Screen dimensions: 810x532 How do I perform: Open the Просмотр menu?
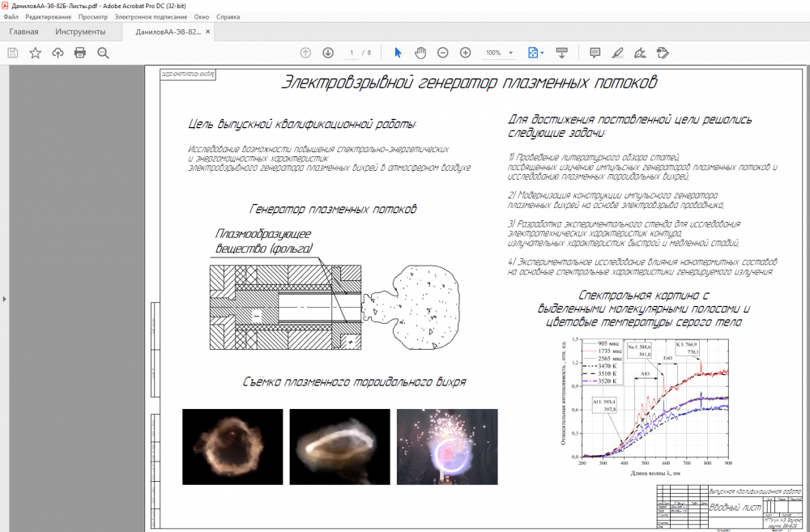coord(93,16)
